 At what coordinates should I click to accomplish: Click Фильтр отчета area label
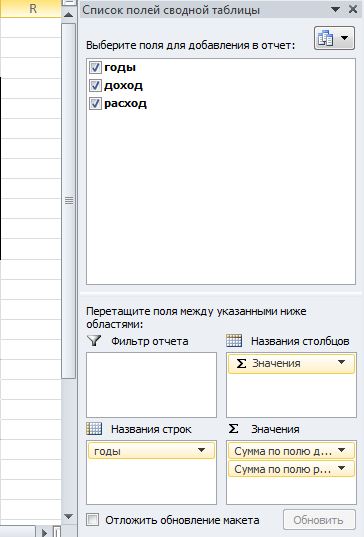click(150, 341)
